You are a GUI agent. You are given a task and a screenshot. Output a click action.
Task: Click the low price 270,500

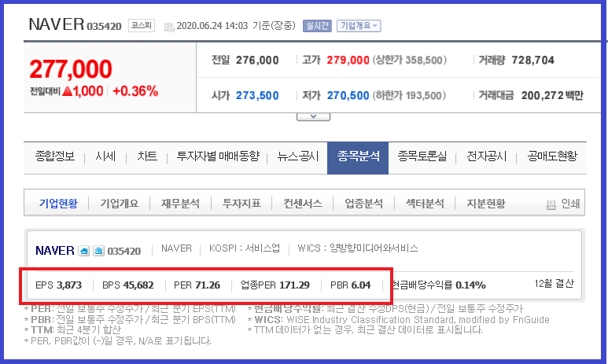(348, 95)
